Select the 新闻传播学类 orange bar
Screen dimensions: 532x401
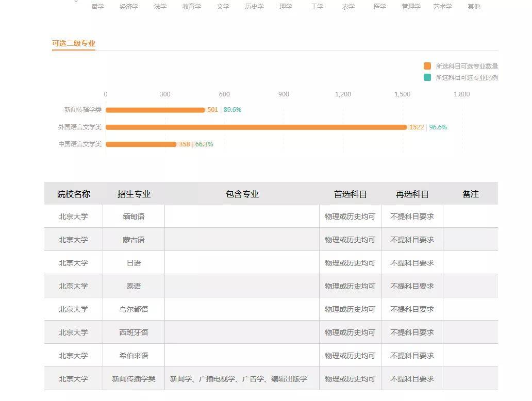[x=155, y=110]
